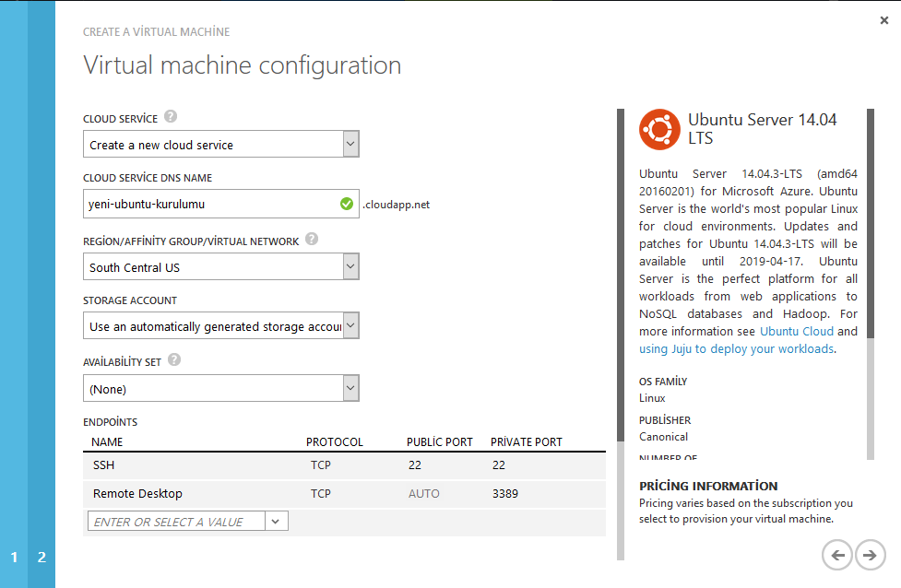Click the Ubuntu logo icon
Viewport: 901px width, 588px height.
659,129
